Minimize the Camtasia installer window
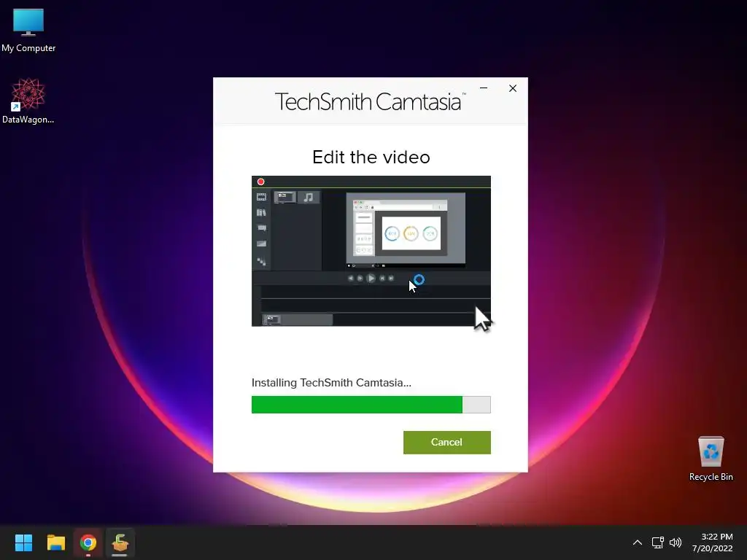The height and width of the screenshot is (560, 747). [484, 88]
